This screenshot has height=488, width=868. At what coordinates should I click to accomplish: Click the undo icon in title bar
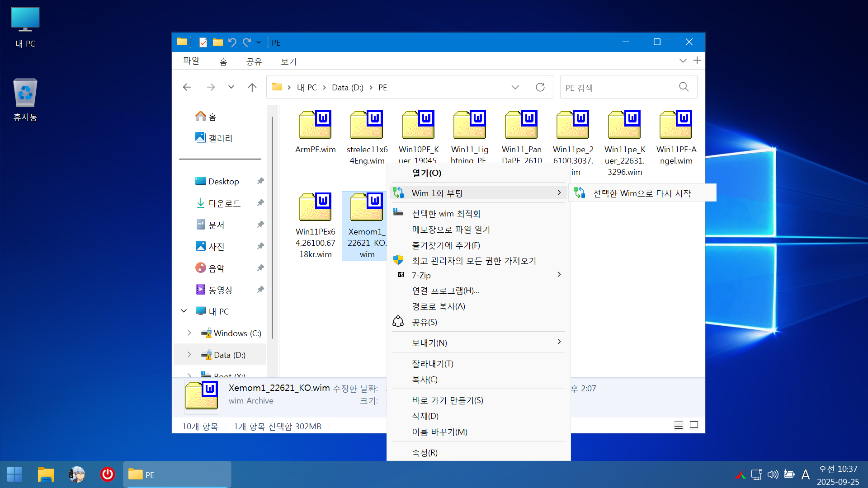coord(232,42)
